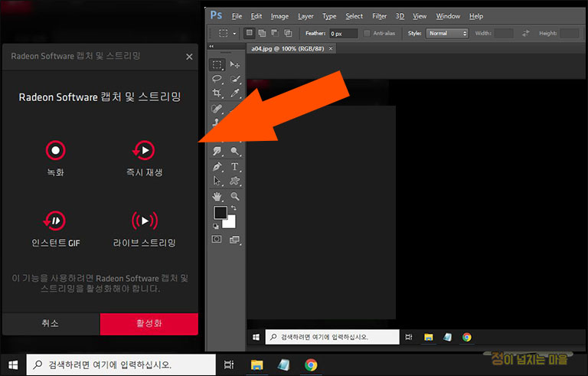Close the Radeon Software dialog
This screenshot has width=588, height=376.
(189, 57)
